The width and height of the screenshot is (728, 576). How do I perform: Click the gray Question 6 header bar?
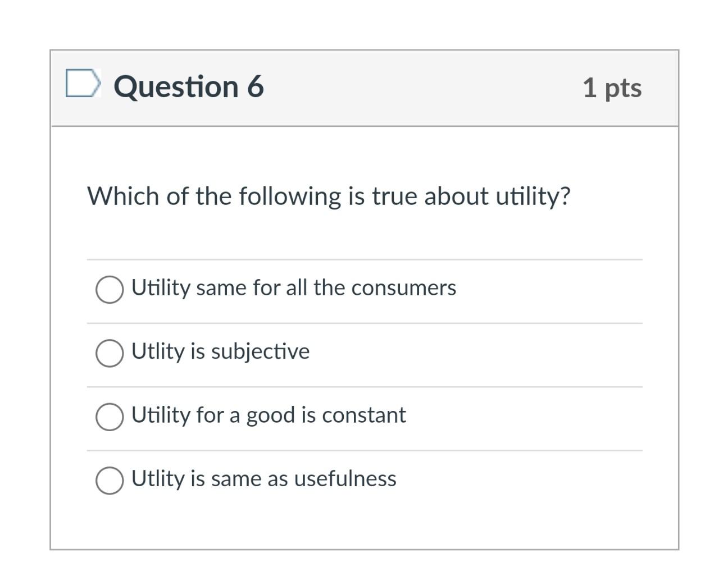[365, 88]
